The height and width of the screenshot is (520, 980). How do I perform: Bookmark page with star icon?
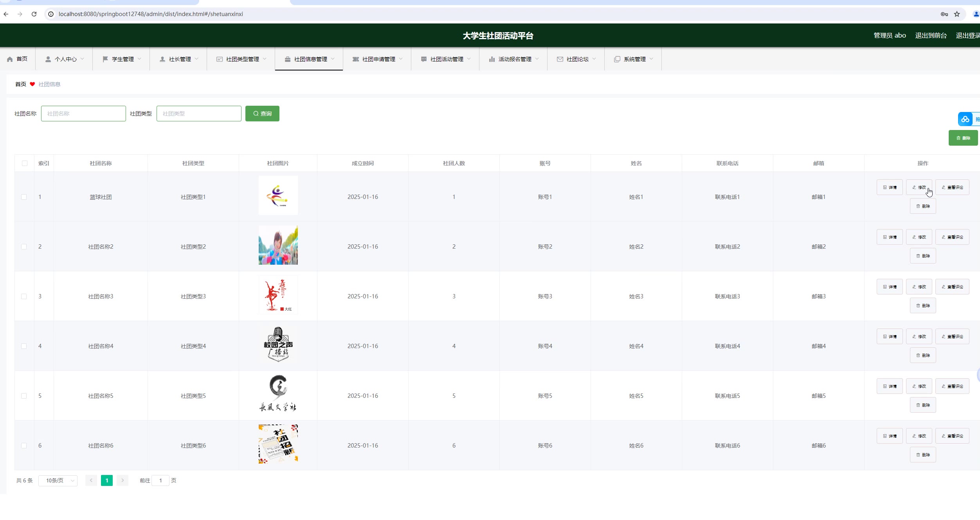pyautogui.click(x=957, y=14)
